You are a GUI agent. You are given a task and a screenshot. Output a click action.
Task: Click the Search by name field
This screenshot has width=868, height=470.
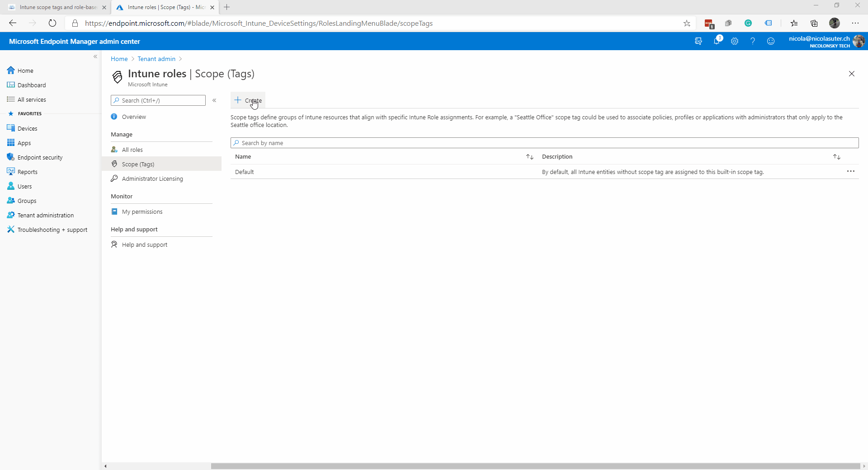click(544, 143)
